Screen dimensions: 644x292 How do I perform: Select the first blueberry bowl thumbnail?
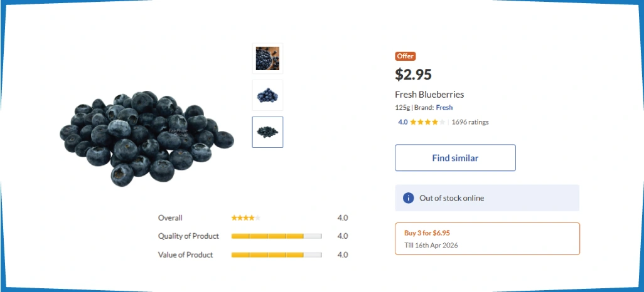pyautogui.click(x=267, y=59)
